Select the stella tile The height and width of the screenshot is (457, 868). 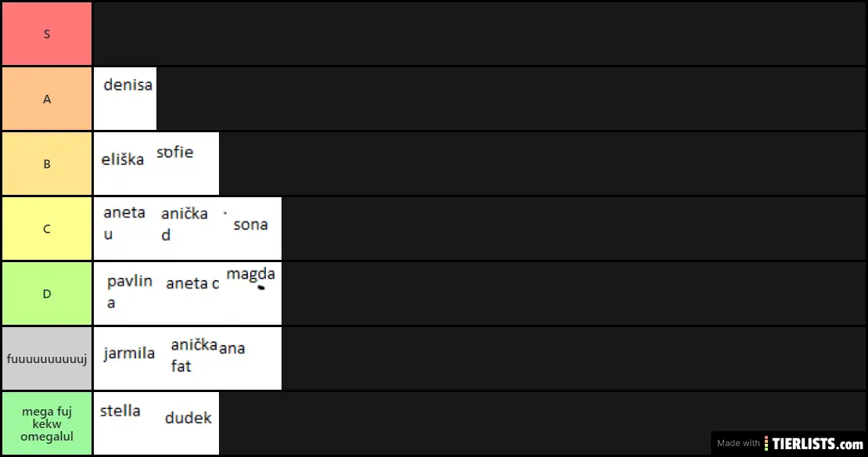[125, 423]
